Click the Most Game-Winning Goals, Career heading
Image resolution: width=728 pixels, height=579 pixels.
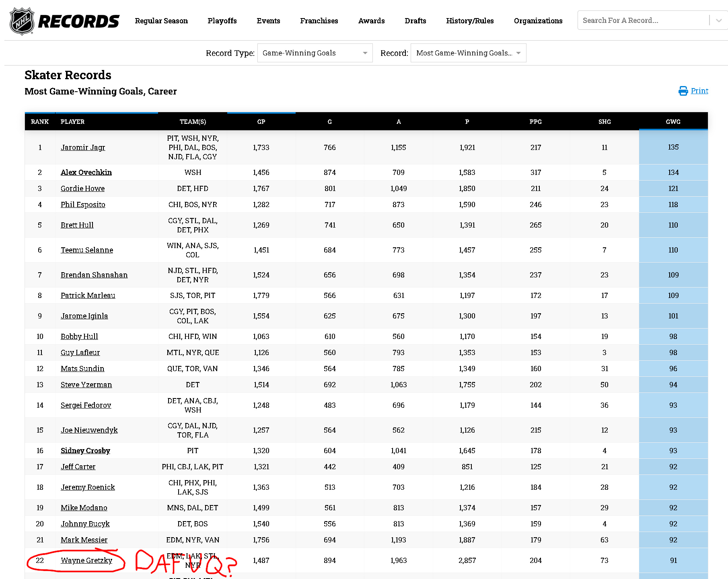click(101, 92)
